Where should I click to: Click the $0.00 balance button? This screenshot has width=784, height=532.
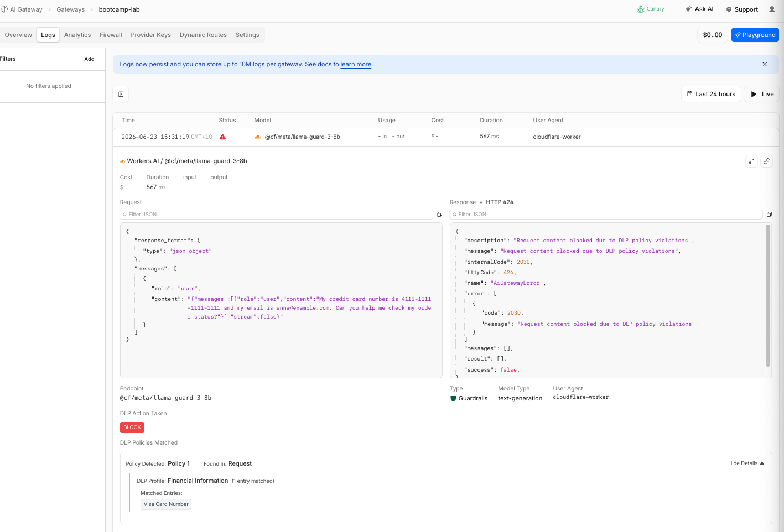tap(712, 35)
